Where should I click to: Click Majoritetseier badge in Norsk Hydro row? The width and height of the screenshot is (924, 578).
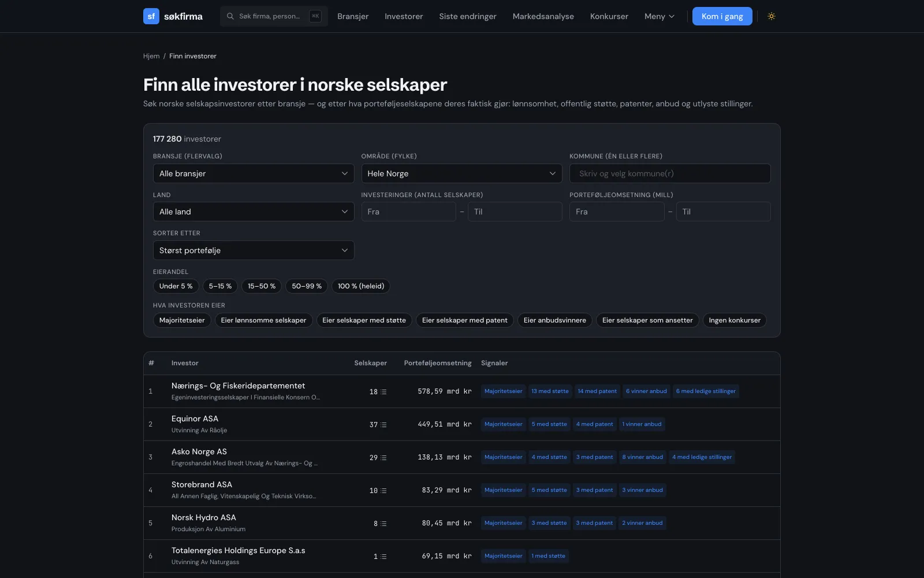(503, 523)
